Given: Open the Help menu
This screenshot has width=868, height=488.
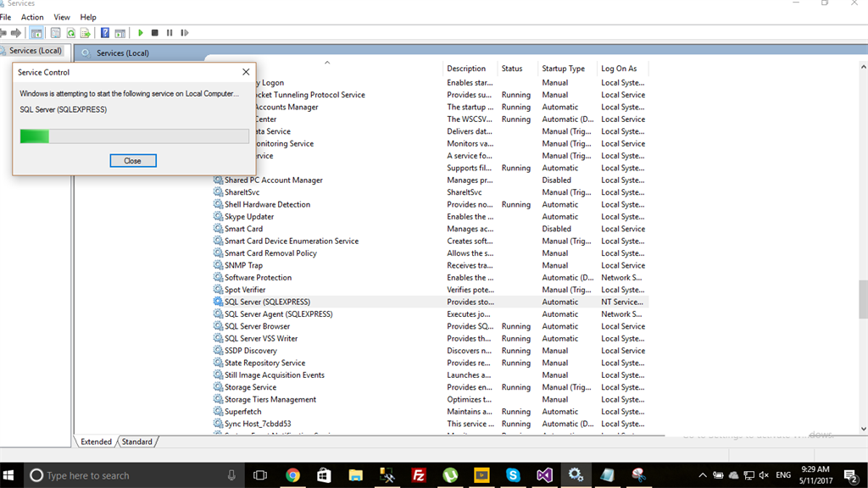Looking at the screenshot, I should point(88,17).
